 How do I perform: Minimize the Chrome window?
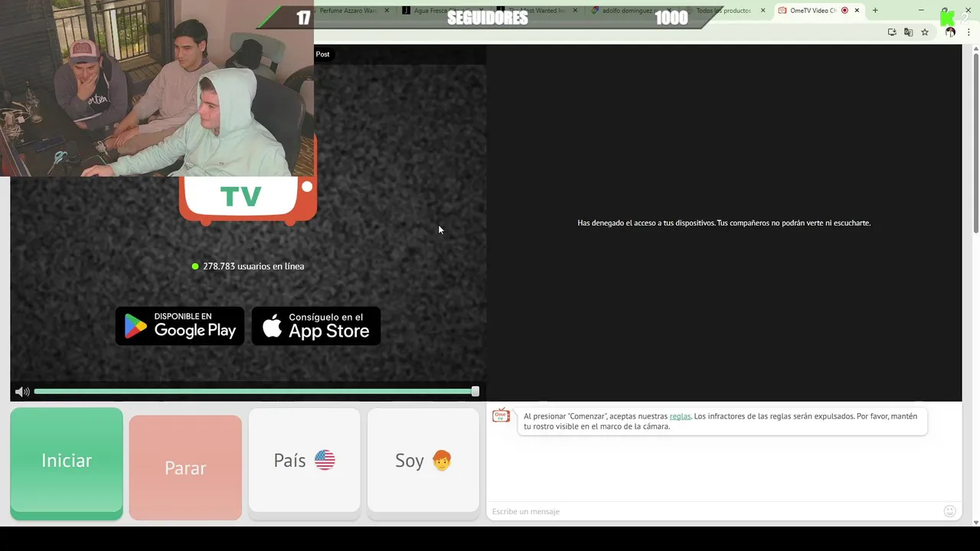[921, 10]
